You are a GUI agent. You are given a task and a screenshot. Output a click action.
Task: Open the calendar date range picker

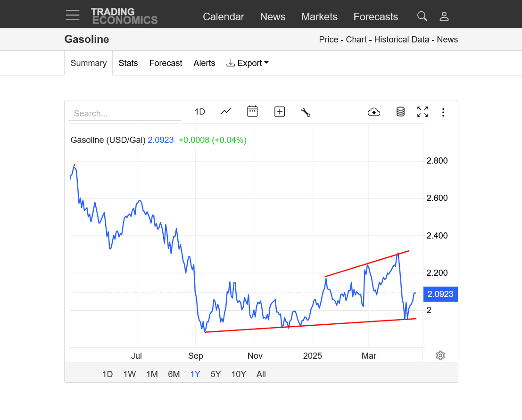coord(252,112)
